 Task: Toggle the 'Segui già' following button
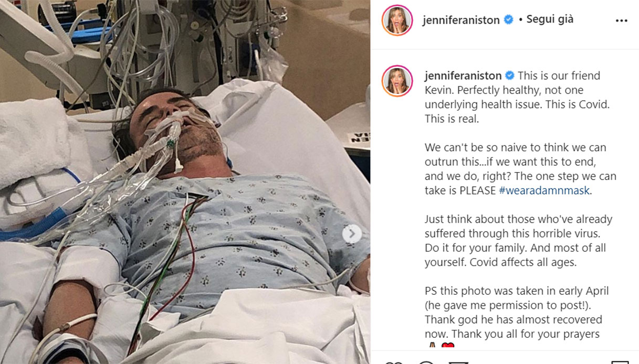tap(550, 19)
